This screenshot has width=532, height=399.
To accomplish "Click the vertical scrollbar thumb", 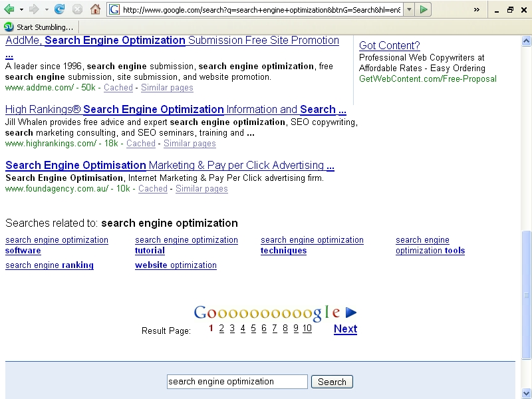I will [526, 295].
